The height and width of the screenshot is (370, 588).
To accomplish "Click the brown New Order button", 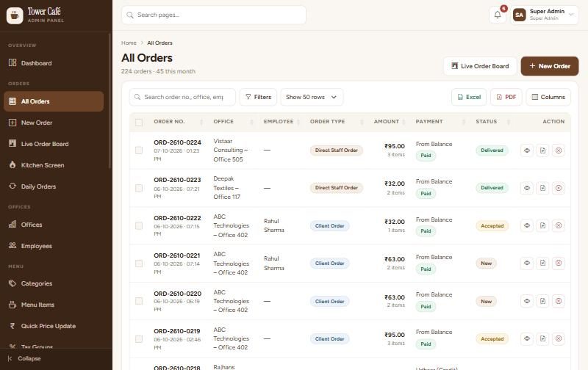I will 549,66.
